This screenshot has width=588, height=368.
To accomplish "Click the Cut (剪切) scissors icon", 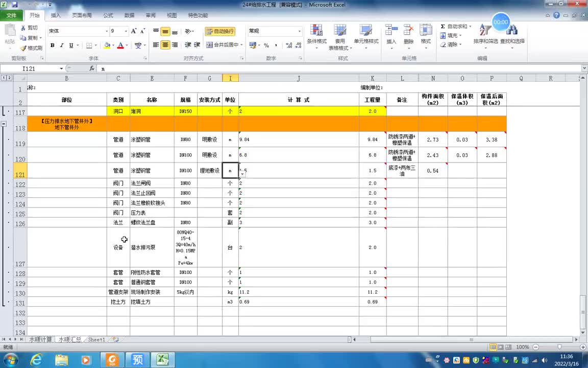I will coord(23,28).
